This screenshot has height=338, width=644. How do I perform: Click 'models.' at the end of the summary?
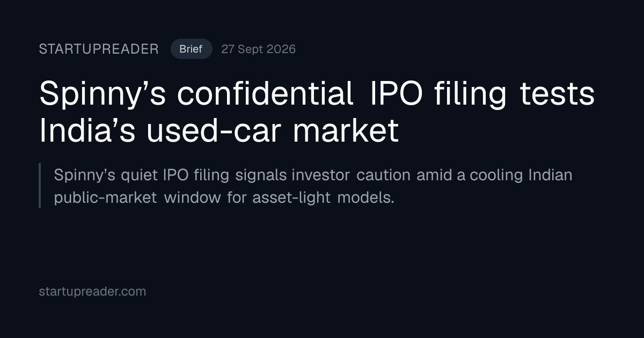(x=366, y=198)
